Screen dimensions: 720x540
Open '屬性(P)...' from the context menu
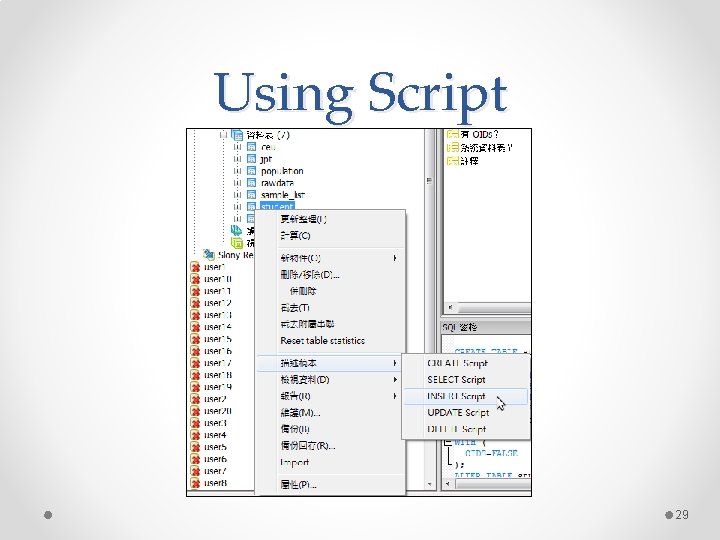pos(330,484)
